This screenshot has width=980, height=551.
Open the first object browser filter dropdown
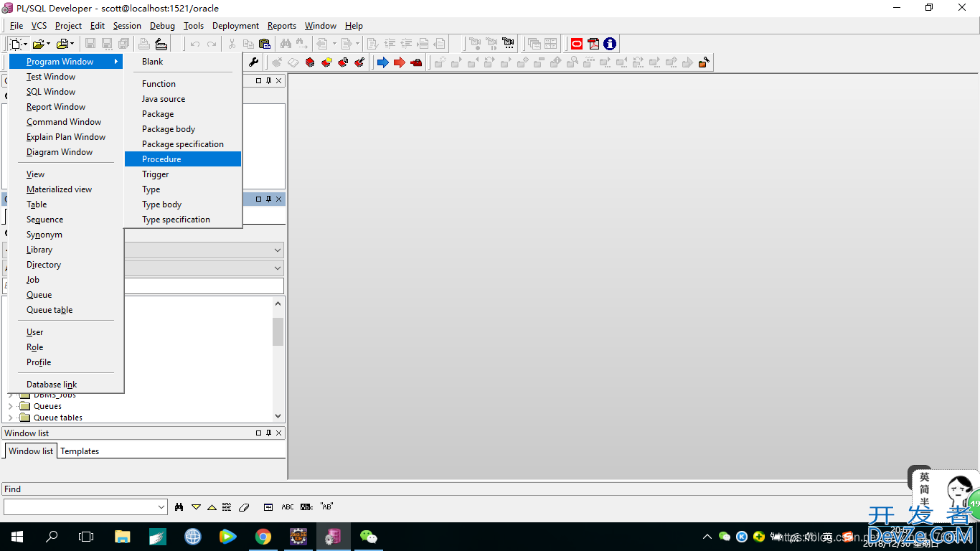coord(278,250)
